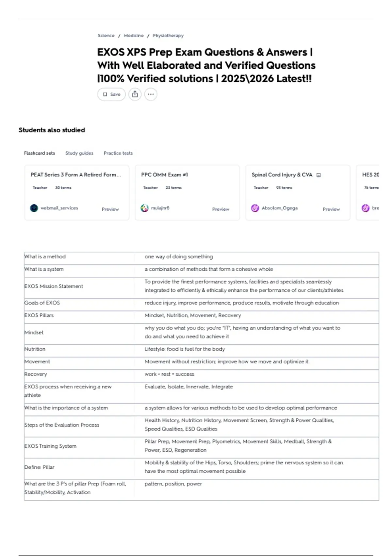Viewport: 392px width, 556px height.
Task: Preview the PEAT Series 3 Form A set
Action: point(110,209)
